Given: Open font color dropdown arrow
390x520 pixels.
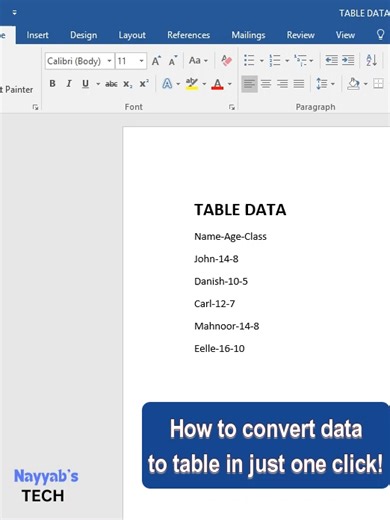Looking at the screenshot, I should tap(230, 84).
